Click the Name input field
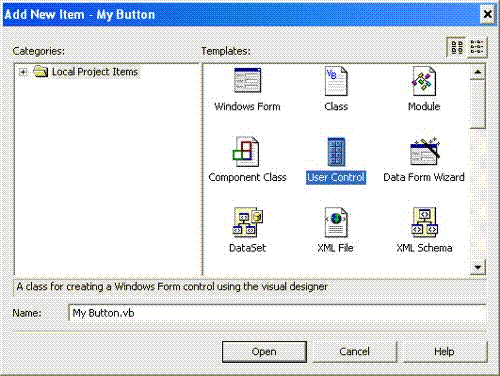 click(x=277, y=313)
